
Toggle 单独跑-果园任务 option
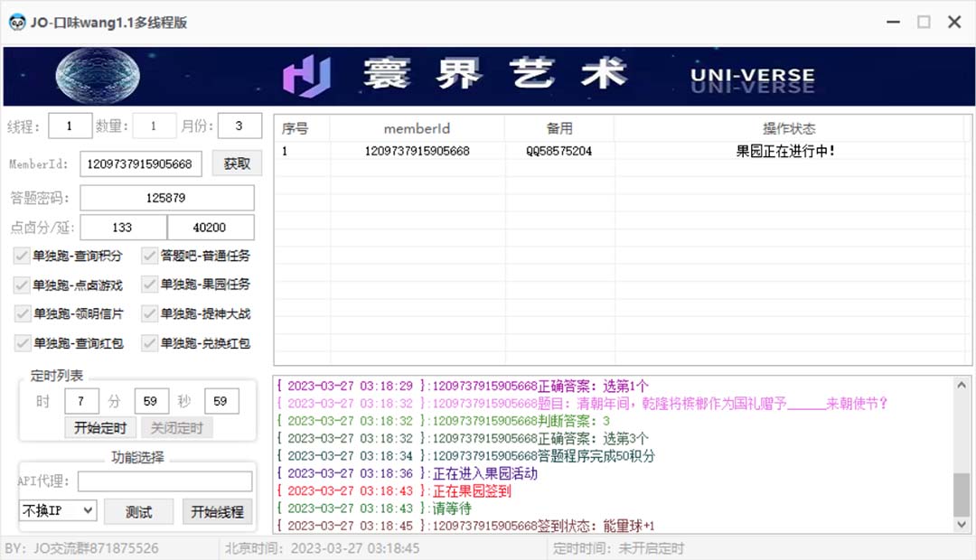coord(148,285)
